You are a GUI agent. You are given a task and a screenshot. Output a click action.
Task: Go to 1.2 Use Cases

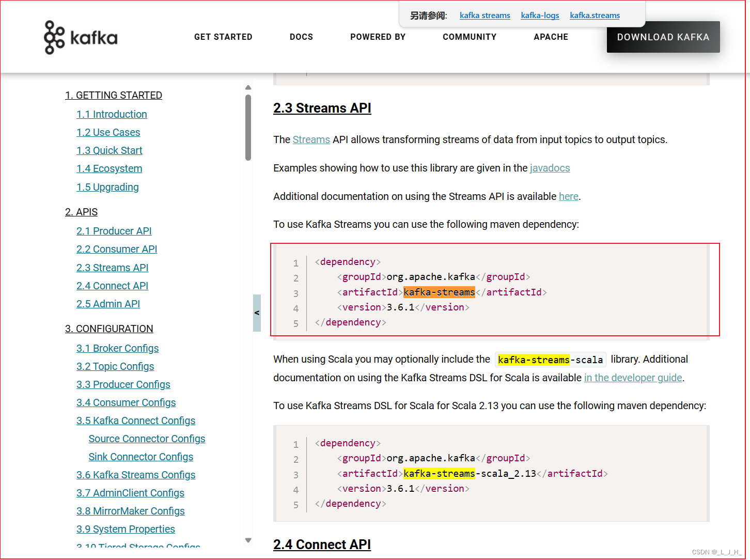[x=108, y=132]
